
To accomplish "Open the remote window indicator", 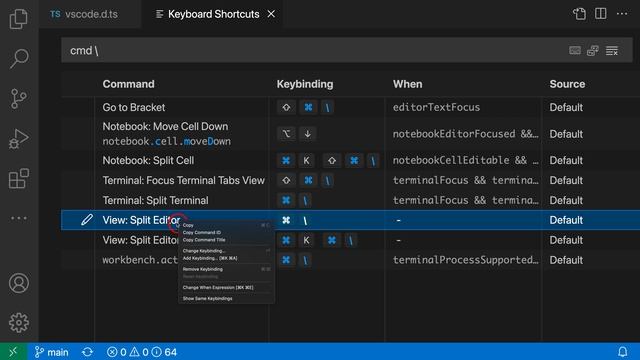I will 13,351.
